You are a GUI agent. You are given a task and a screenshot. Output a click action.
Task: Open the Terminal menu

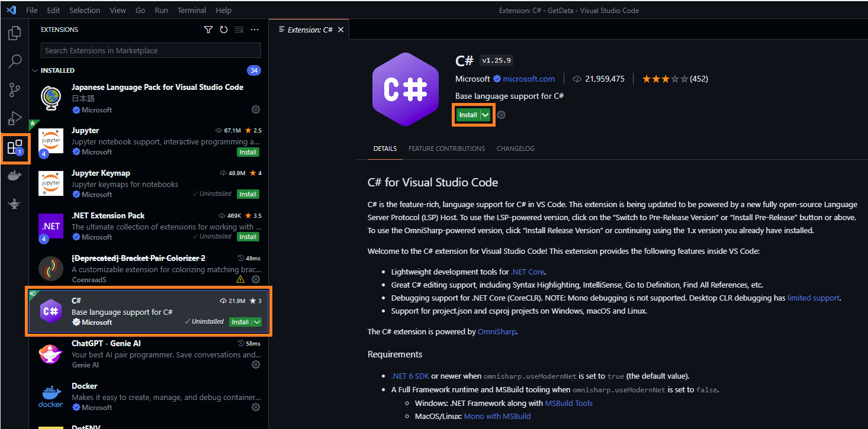click(191, 10)
